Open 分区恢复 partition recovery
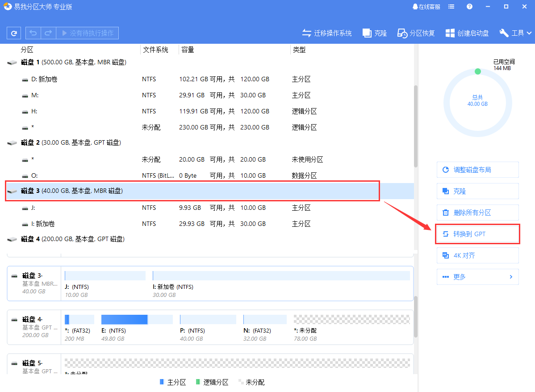Screen dimensions: 535x392 click(415, 33)
